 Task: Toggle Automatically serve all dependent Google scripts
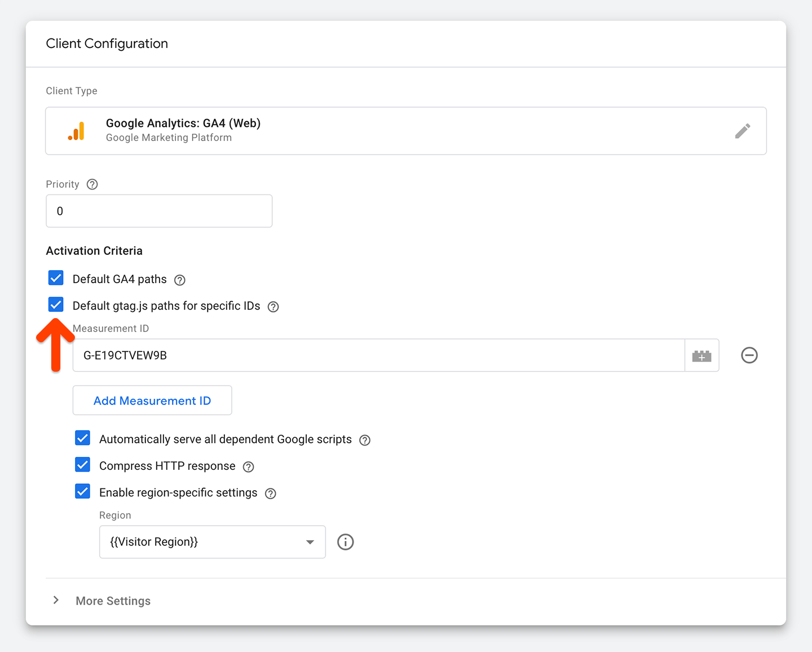(x=83, y=438)
